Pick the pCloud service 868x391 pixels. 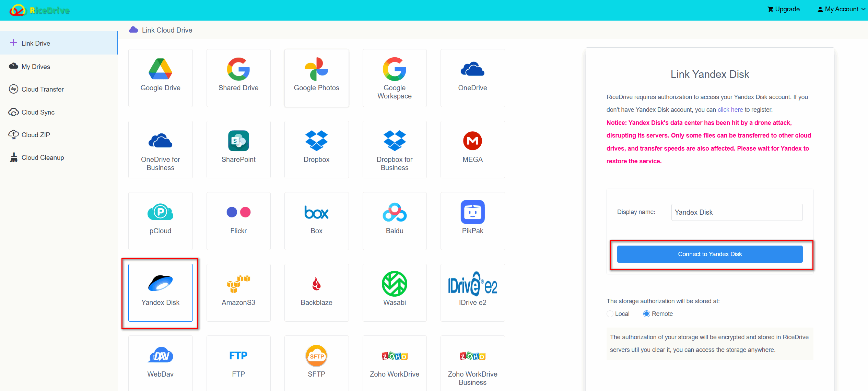point(160,221)
